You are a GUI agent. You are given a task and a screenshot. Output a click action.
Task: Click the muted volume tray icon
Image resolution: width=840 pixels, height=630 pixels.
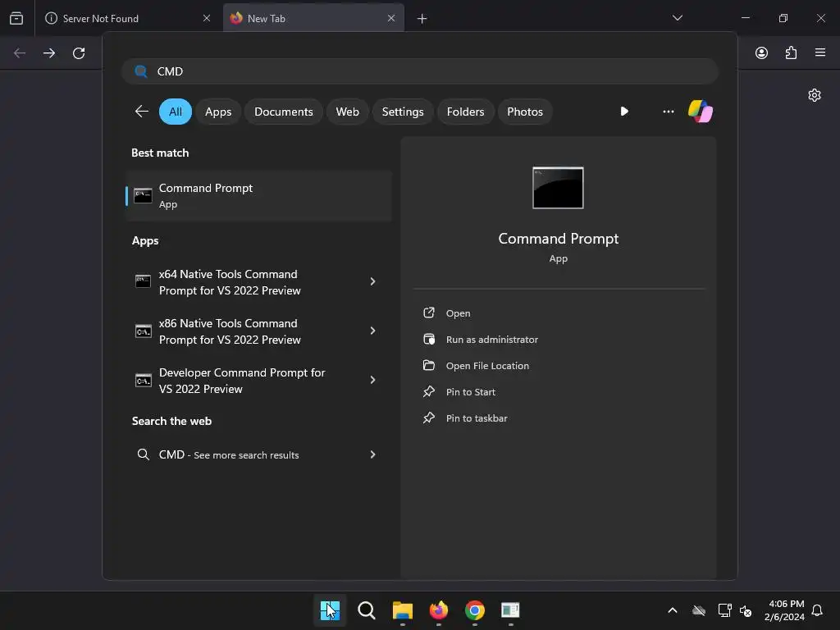(745, 610)
